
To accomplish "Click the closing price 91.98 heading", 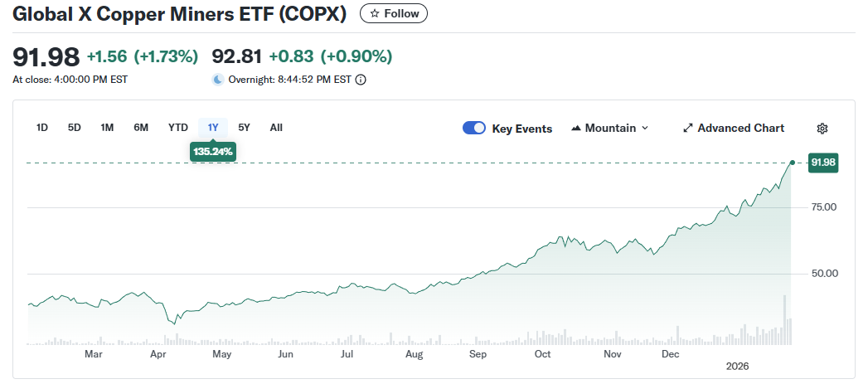I will point(46,56).
